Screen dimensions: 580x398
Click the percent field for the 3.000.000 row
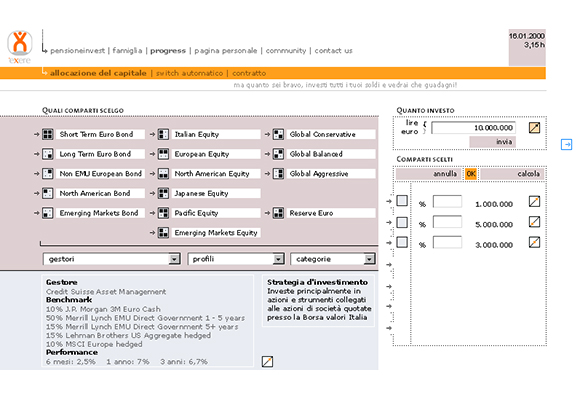coord(447,243)
